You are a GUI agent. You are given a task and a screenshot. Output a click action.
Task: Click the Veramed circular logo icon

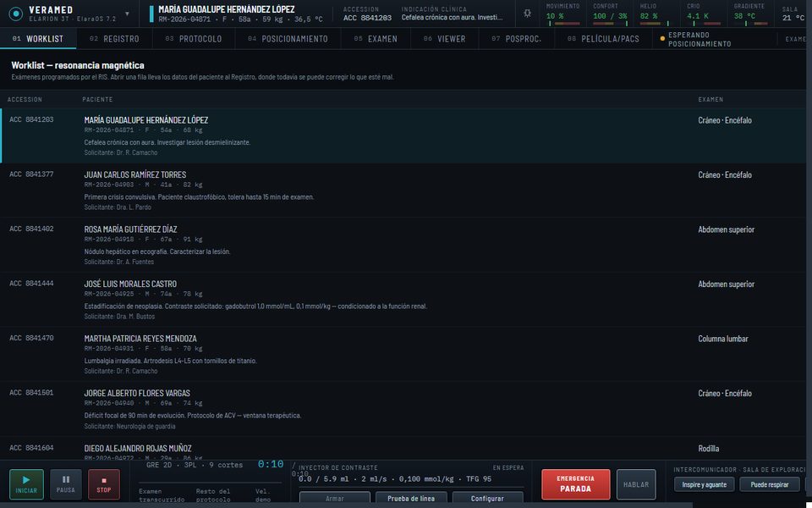coord(16,14)
